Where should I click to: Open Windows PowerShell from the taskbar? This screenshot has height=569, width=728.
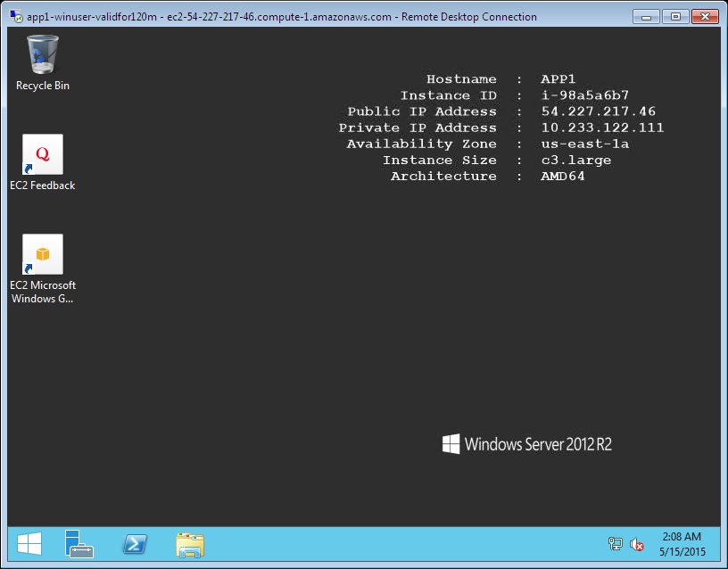[x=135, y=544]
